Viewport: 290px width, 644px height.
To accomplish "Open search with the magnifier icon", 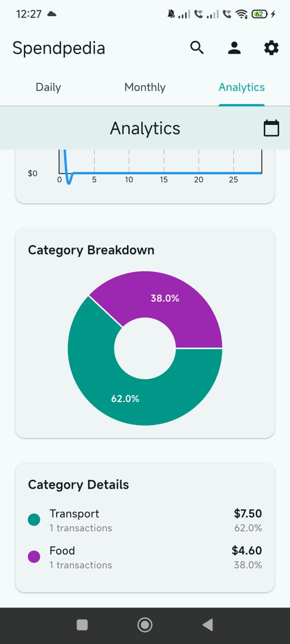I will point(197,47).
